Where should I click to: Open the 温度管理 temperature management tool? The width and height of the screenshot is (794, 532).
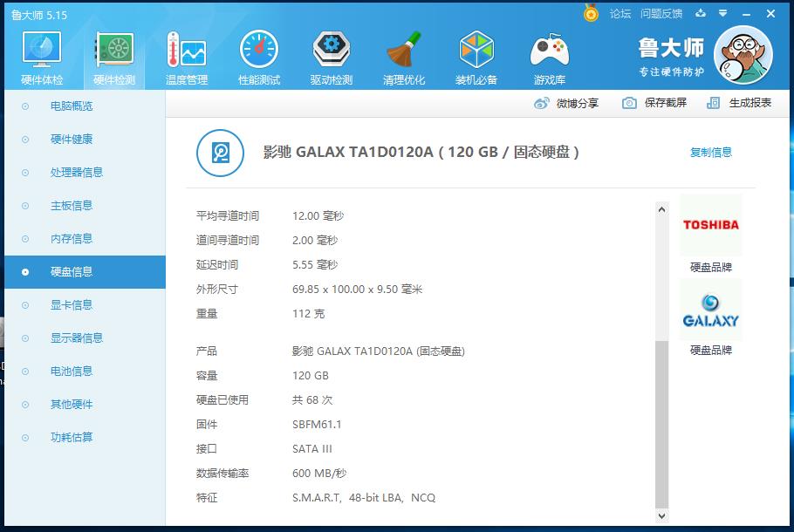(x=186, y=56)
